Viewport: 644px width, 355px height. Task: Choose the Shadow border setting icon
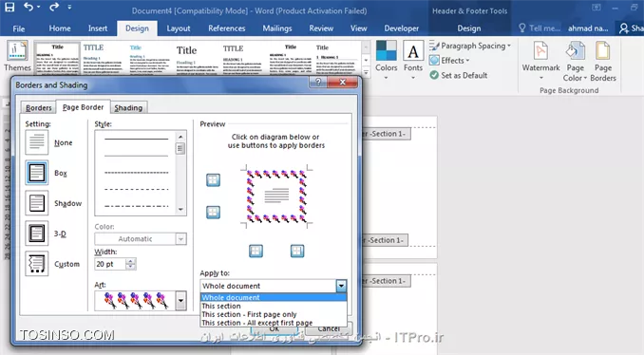(x=37, y=203)
